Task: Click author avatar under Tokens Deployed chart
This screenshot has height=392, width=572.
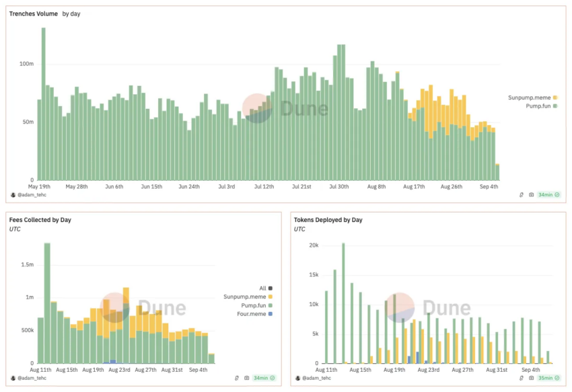Action: pyautogui.click(x=297, y=378)
